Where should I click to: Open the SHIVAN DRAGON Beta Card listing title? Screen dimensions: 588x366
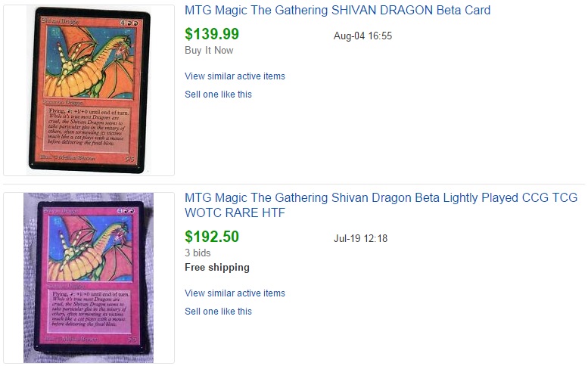(x=338, y=11)
